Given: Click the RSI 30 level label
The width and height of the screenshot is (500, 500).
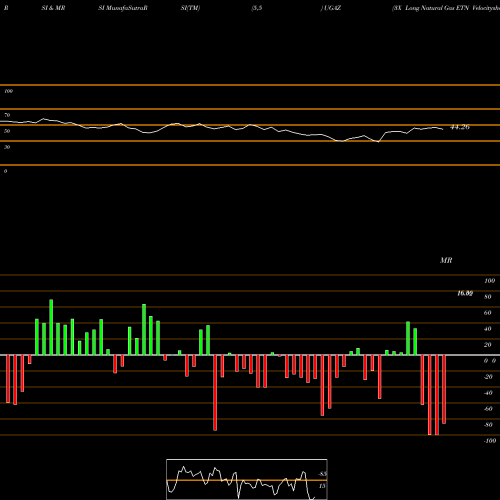Looking at the screenshot, I should [x=7, y=147].
